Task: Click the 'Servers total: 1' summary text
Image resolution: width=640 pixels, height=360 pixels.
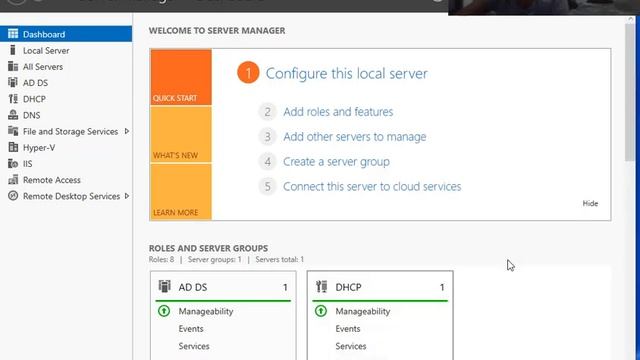Action: 280,259
